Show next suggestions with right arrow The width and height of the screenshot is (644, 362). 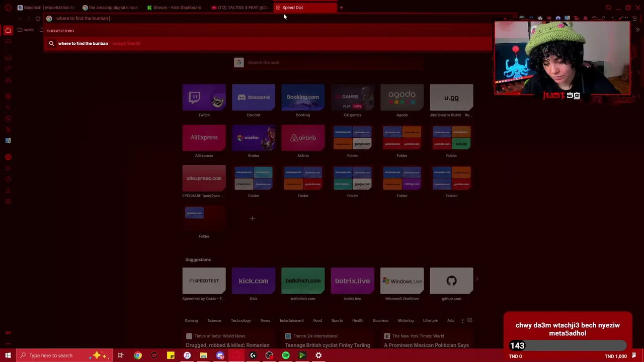(477, 279)
